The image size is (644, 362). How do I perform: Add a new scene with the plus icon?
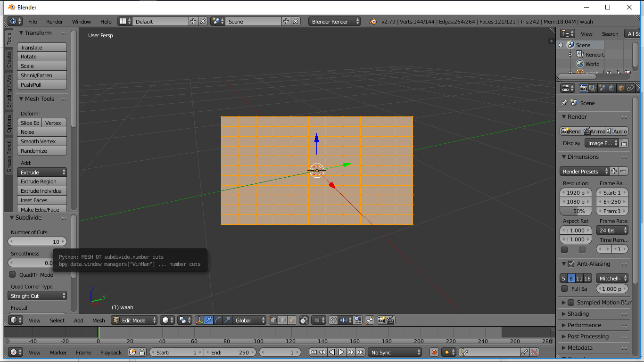pyautogui.click(x=286, y=21)
